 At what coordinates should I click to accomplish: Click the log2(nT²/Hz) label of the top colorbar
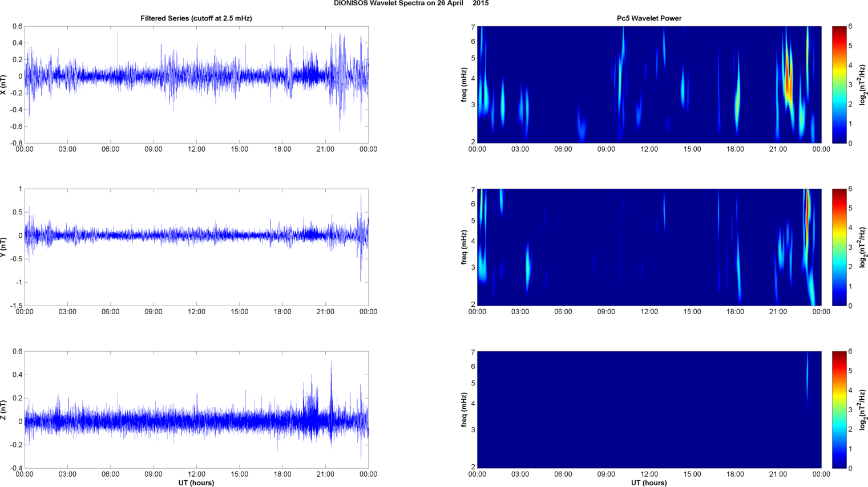pyautogui.click(x=863, y=84)
